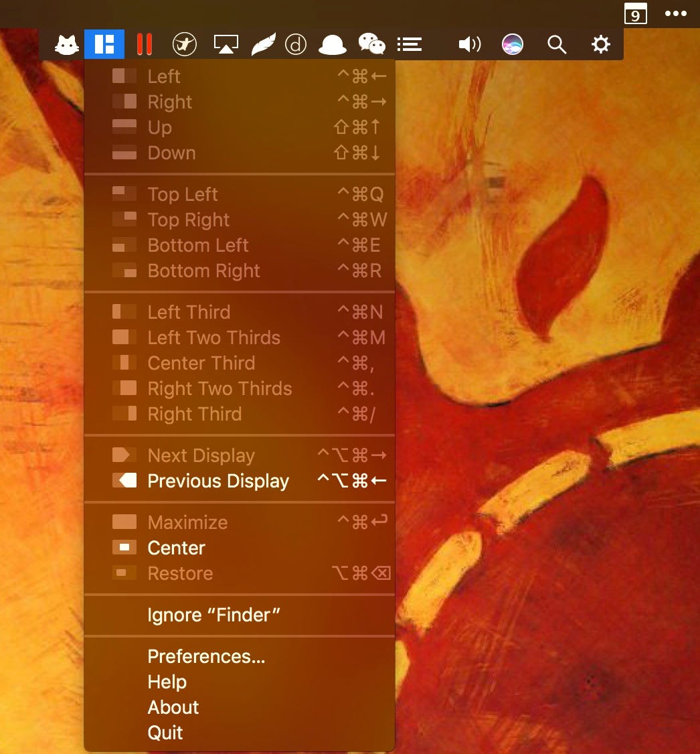Choose Bottom Left quarter option
The height and width of the screenshot is (754, 700).
click(x=240, y=245)
